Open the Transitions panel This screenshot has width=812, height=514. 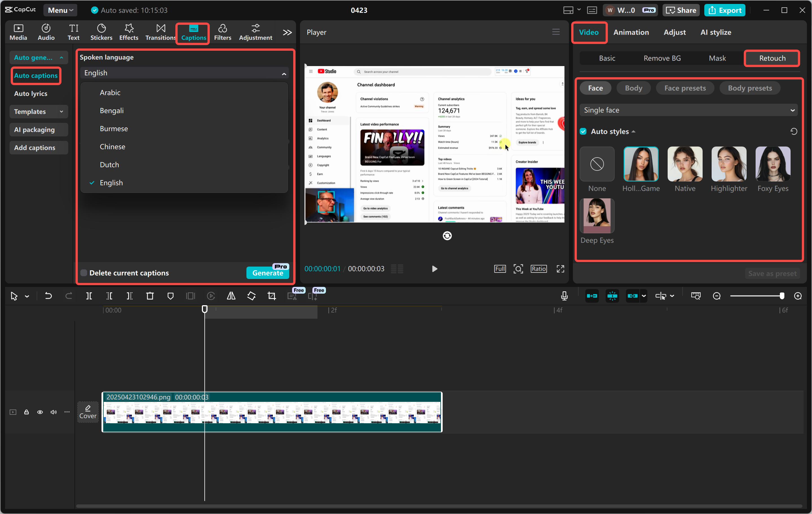(160, 32)
